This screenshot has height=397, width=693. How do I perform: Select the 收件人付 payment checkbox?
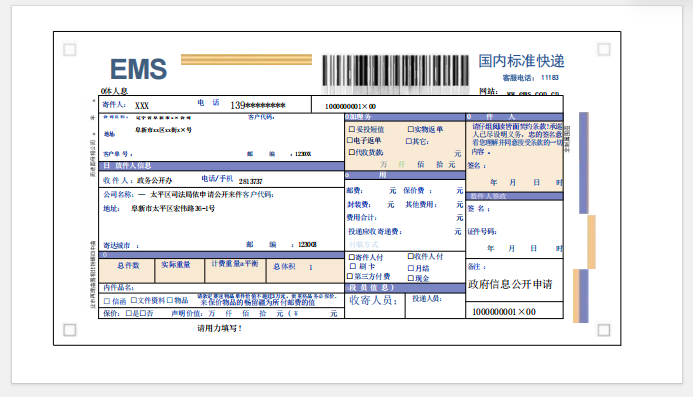[411, 256]
